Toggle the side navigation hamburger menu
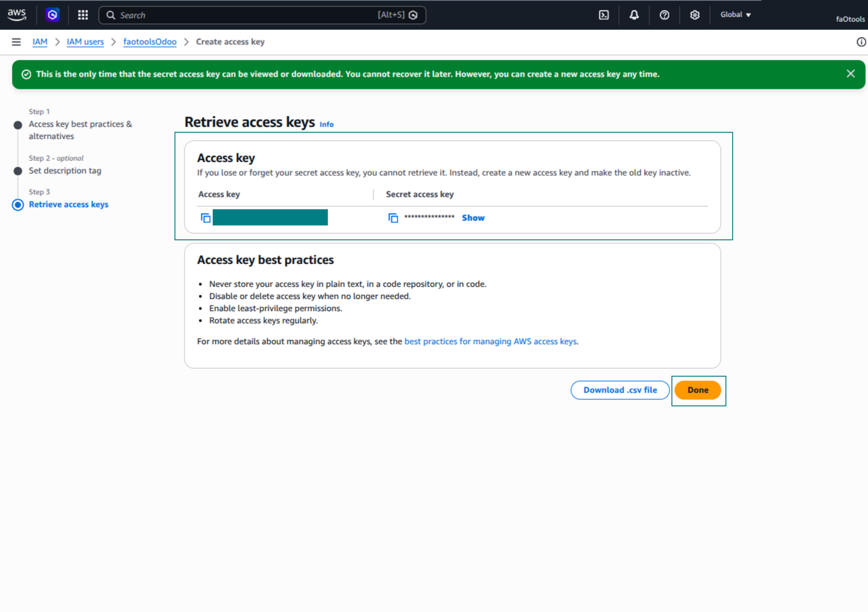Image resolution: width=868 pixels, height=612 pixels. [x=16, y=42]
